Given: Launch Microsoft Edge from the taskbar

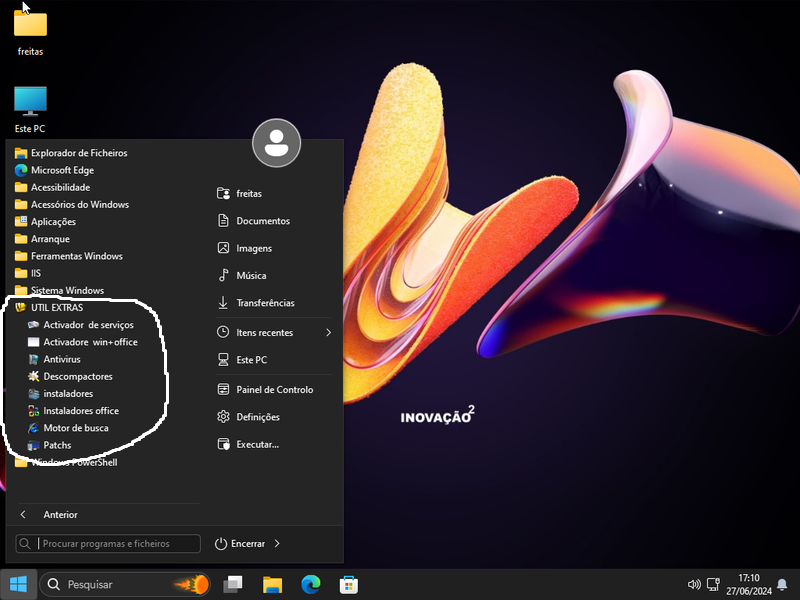Looking at the screenshot, I should coord(311,584).
